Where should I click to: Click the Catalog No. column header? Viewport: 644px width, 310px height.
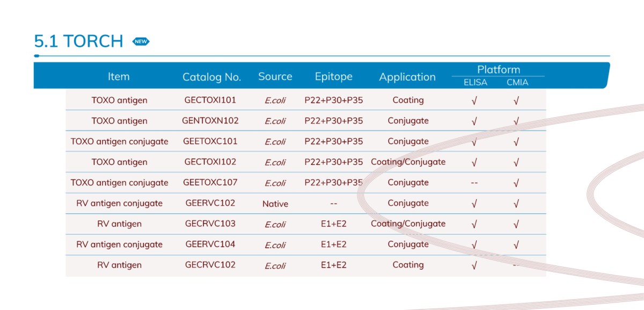(x=211, y=77)
